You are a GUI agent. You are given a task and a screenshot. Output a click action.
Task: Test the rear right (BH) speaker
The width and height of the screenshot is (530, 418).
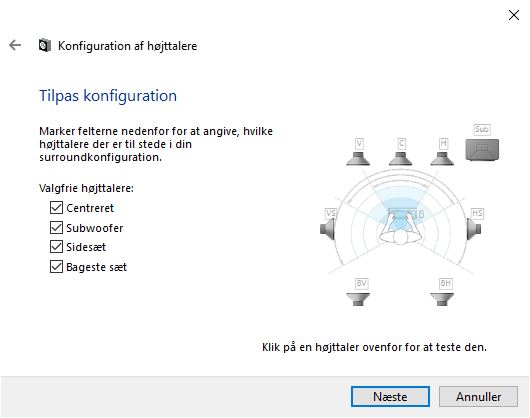442,299
